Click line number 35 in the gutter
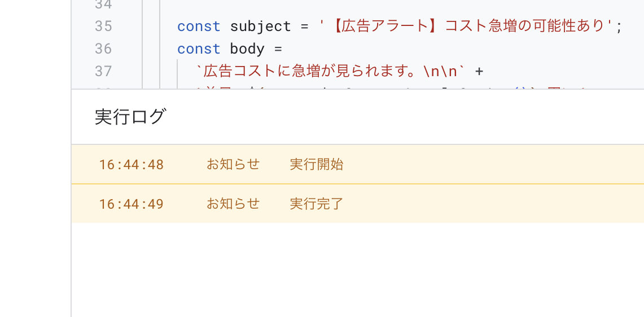Screen dimensions: 644x317 [x=103, y=27]
